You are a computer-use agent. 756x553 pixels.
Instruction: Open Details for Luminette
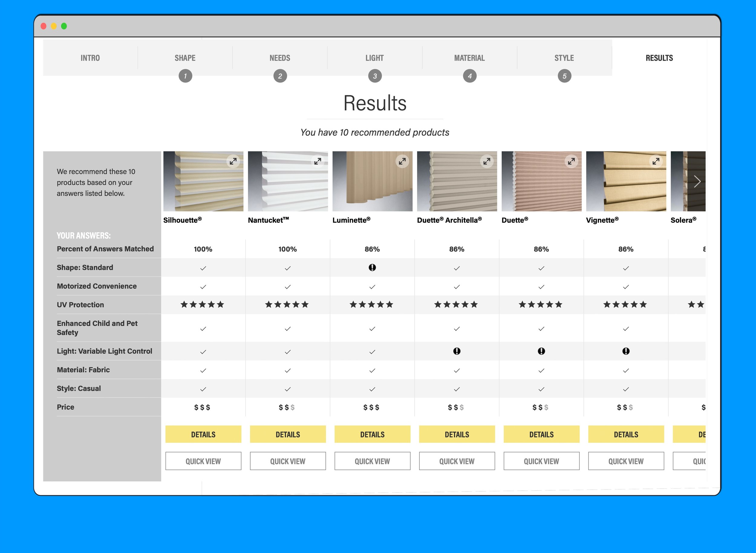point(373,434)
